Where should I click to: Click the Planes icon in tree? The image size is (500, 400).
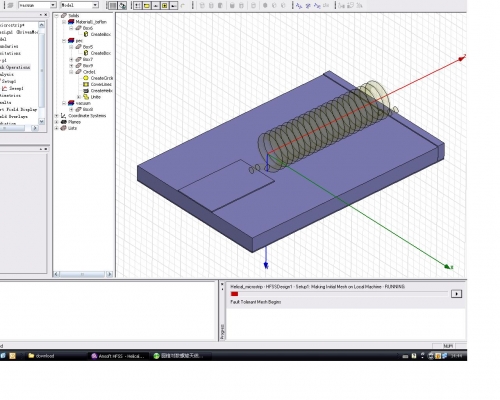(63, 122)
